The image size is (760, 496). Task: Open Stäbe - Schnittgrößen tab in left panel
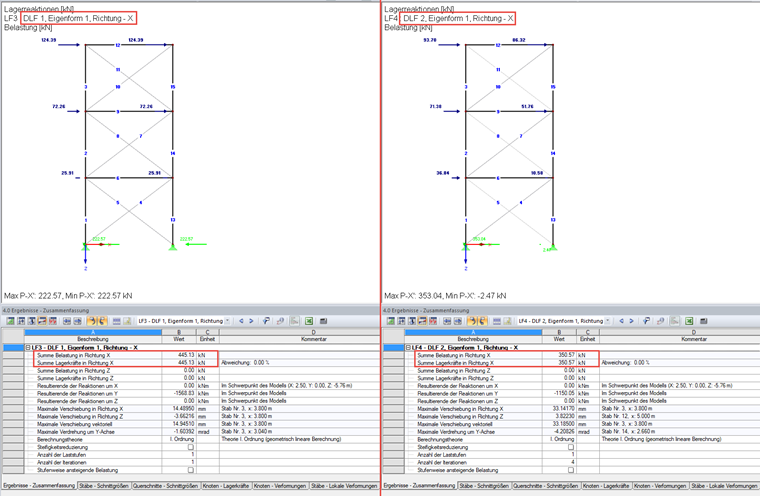[104, 486]
